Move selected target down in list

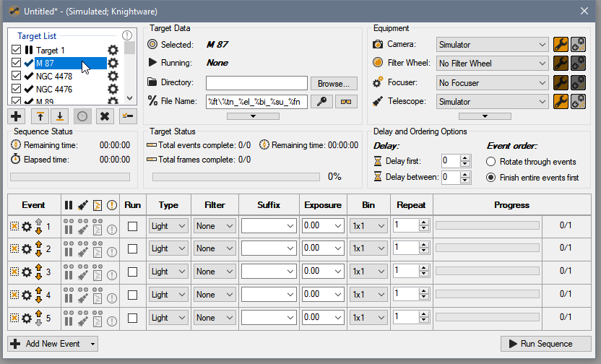pyautogui.click(x=60, y=116)
